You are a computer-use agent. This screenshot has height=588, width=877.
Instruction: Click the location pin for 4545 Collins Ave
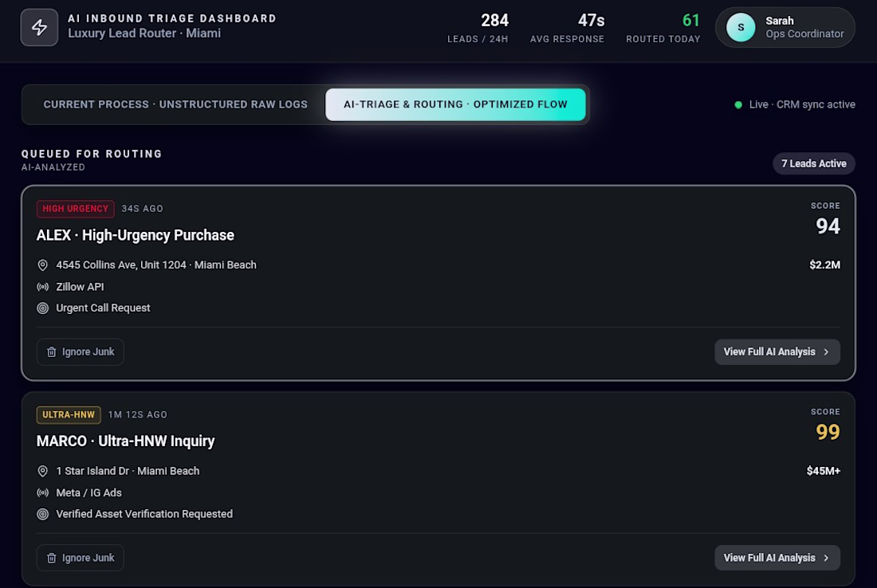coord(42,265)
